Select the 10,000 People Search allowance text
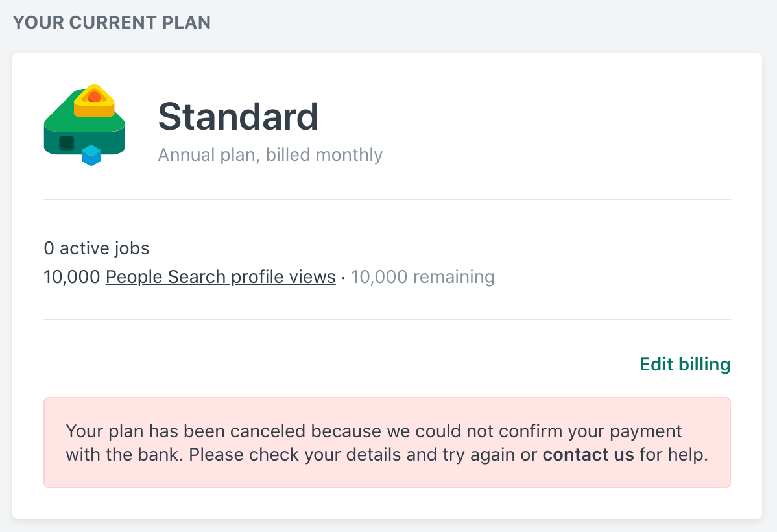The width and height of the screenshot is (777, 532). tap(188, 276)
